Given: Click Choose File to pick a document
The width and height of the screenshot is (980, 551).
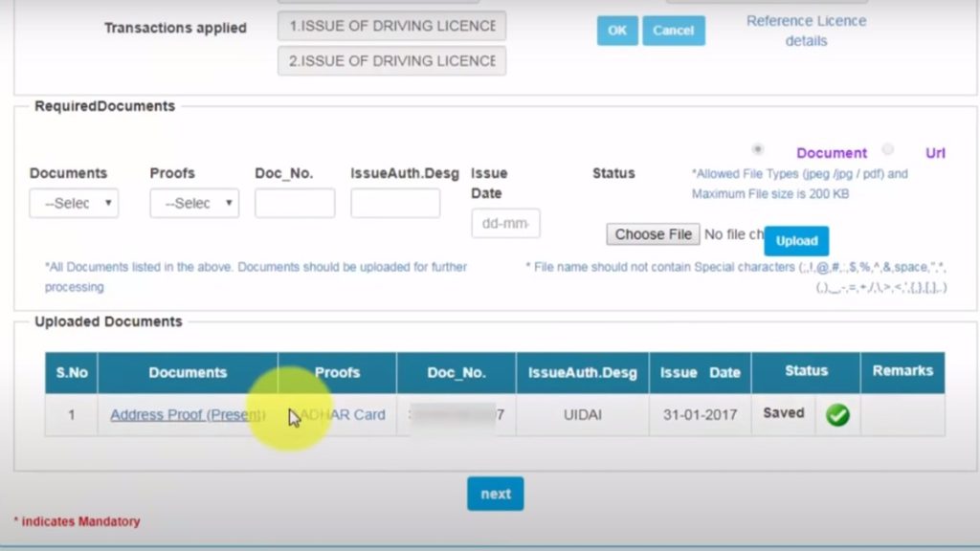Looking at the screenshot, I should click(652, 233).
